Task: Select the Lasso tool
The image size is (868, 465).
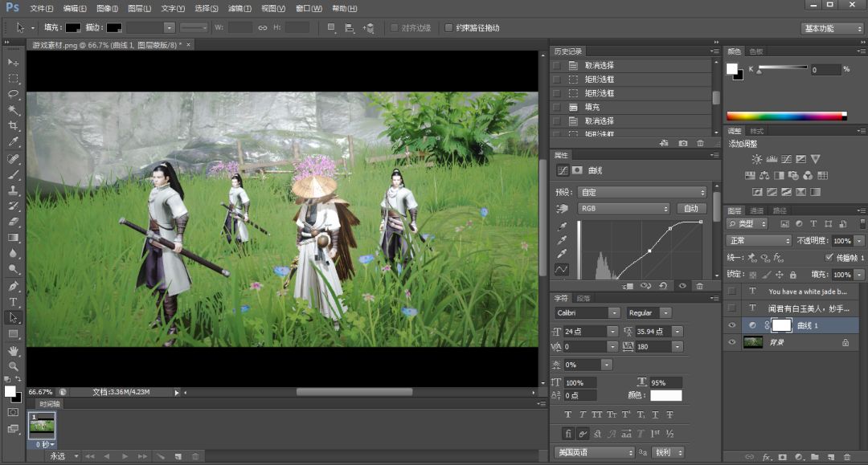Action: click(14, 94)
